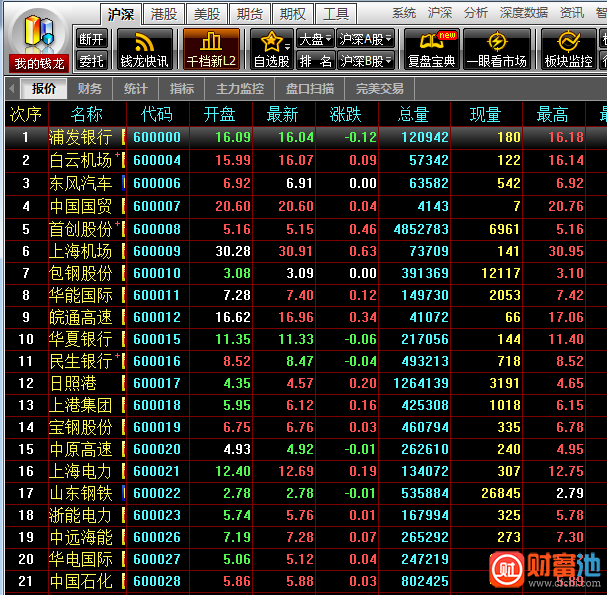Sort by the 开盘 column header
The height and width of the screenshot is (595, 607).
coord(219,115)
